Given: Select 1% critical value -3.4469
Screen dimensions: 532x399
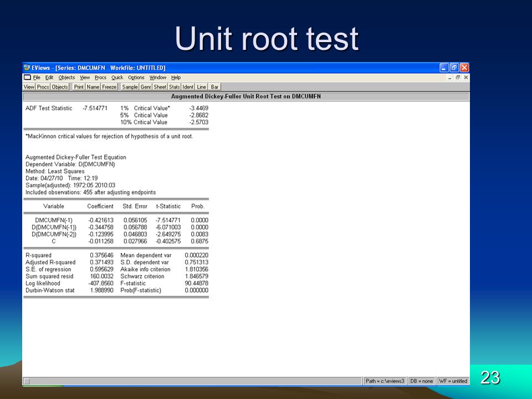Looking at the screenshot, I should pyautogui.click(x=199, y=108).
